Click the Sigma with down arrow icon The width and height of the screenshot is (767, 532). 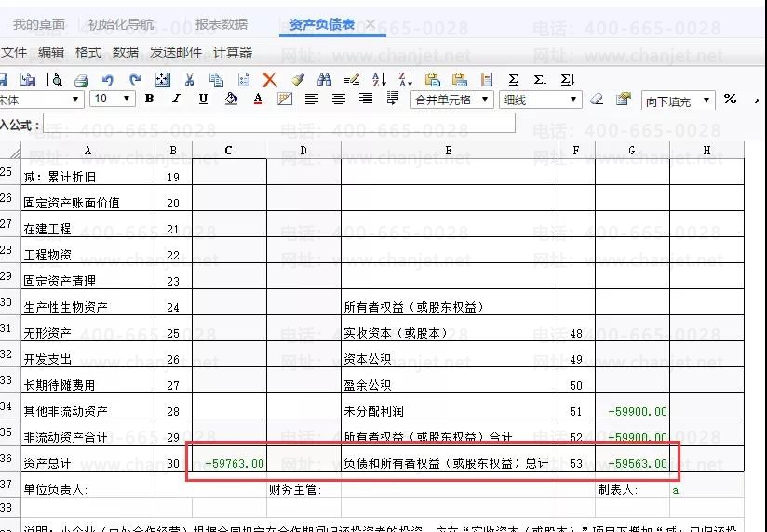click(x=540, y=79)
